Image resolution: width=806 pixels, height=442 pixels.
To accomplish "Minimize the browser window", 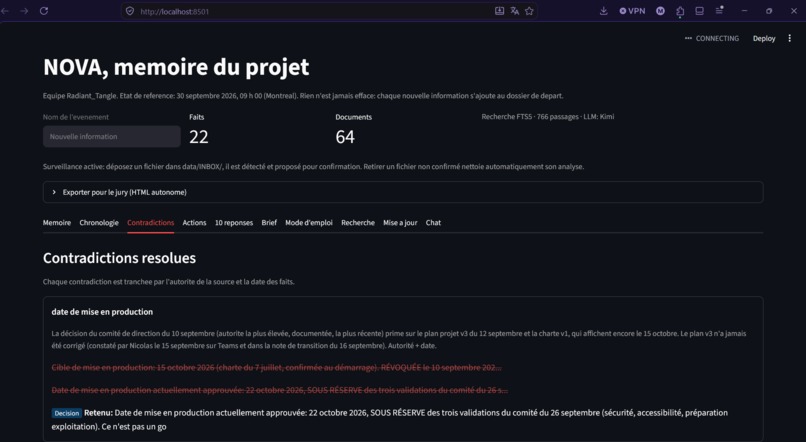I will pyautogui.click(x=744, y=11).
